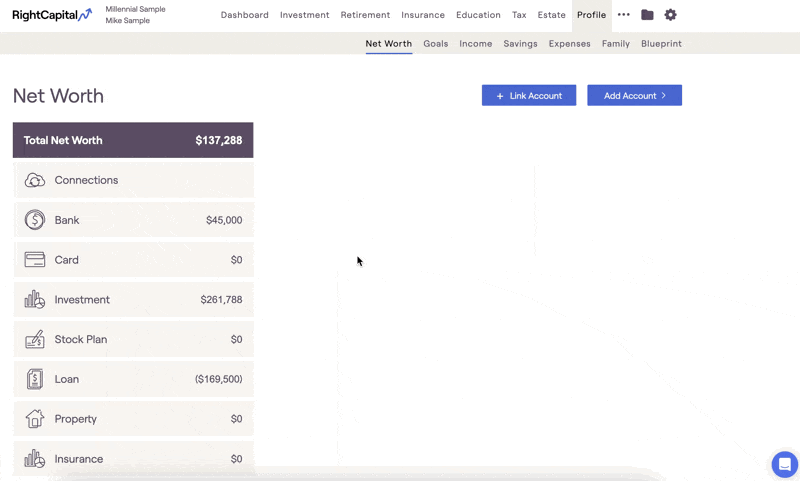
Task: Open the Retirement menu
Action: point(365,15)
